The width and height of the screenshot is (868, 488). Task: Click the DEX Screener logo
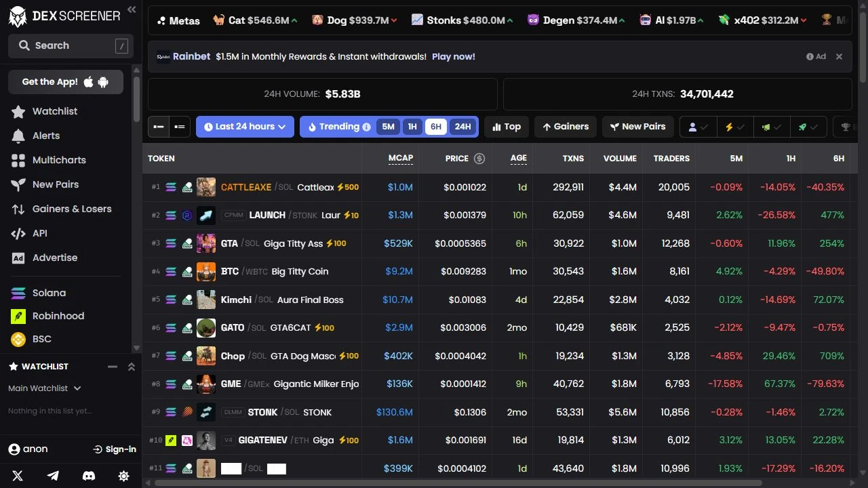click(64, 16)
